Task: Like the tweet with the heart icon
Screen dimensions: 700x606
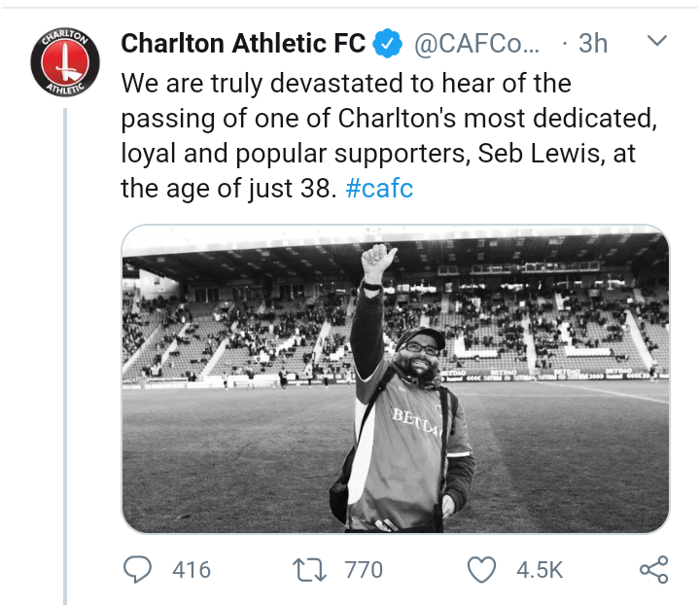Action: click(x=482, y=569)
